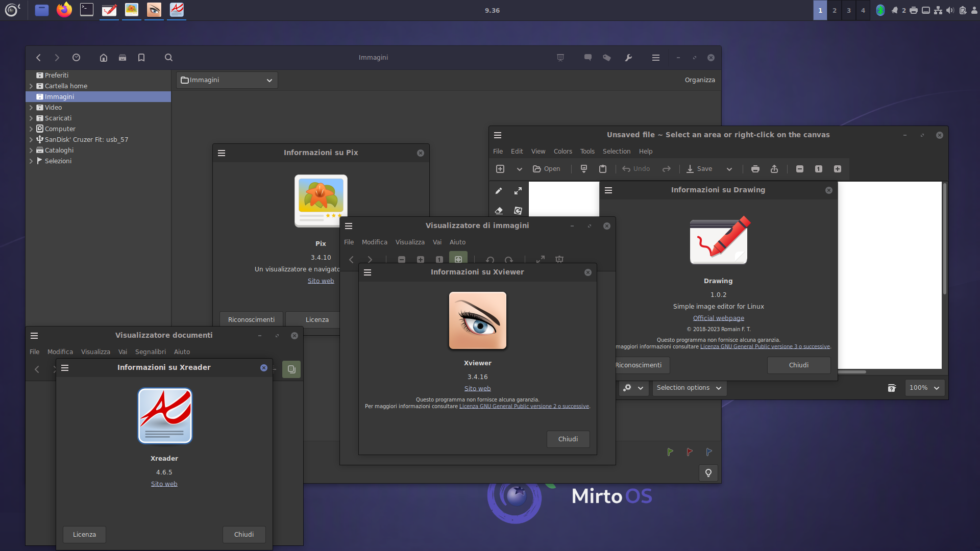
Task: Open the comment icon in Pix toolbar
Action: [588, 58]
